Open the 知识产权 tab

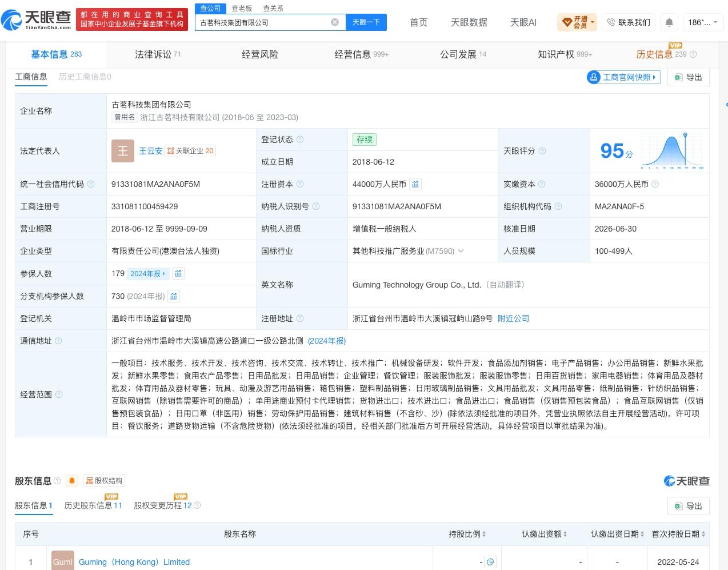pos(565,54)
